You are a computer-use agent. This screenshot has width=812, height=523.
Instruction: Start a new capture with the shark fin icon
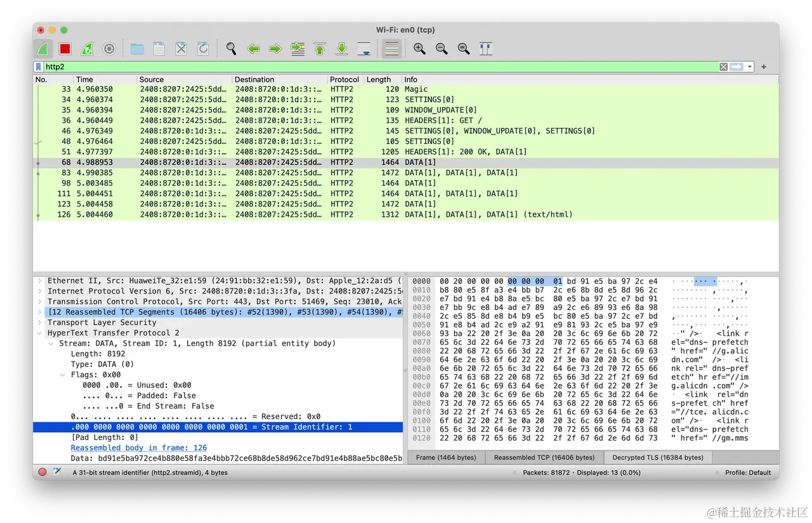point(44,49)
